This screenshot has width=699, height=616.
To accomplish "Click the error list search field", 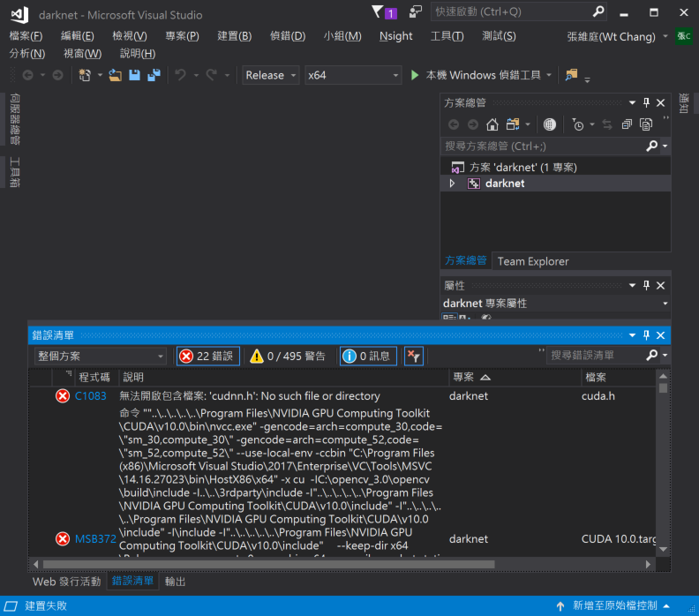I will click(595, 356).
